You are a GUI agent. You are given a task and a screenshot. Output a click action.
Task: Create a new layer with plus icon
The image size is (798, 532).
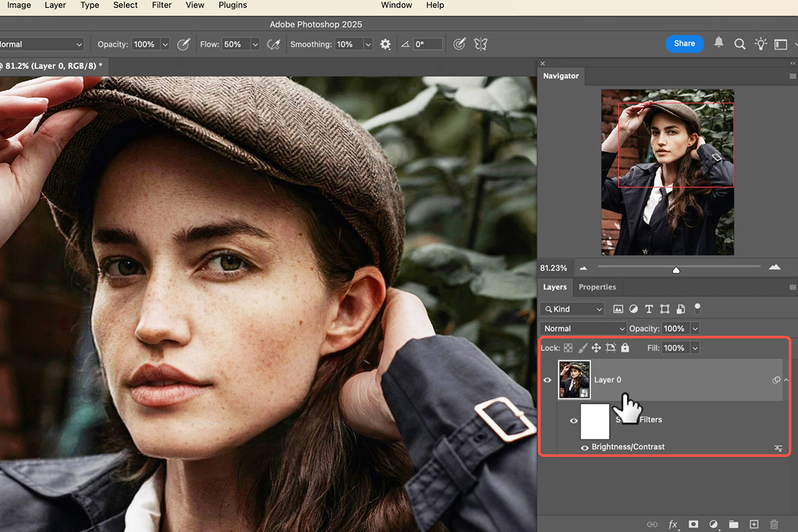click(x=754, y=525)
